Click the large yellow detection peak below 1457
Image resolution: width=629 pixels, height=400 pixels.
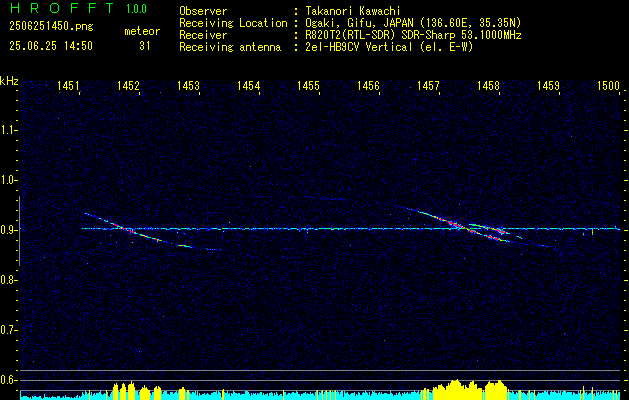point(455,388)
